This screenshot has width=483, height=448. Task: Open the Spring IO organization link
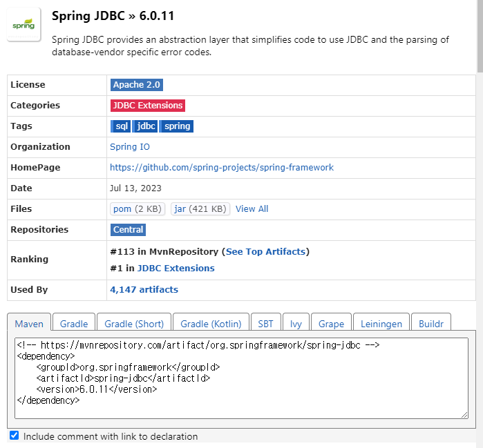tap(130, 147)
